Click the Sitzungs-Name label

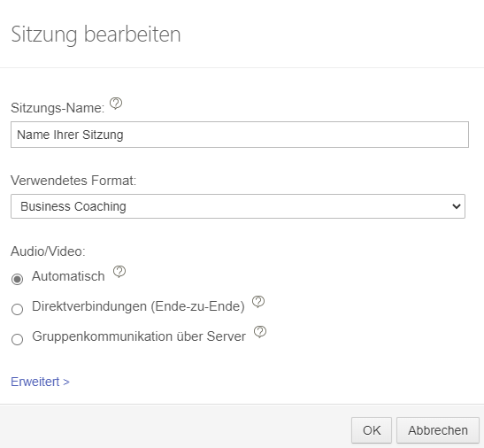click(x=58, y=108)
